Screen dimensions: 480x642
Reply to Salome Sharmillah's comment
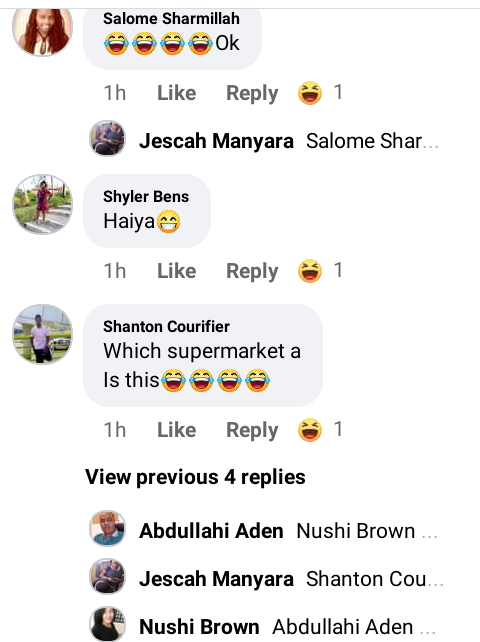click(x=252, y=94)
